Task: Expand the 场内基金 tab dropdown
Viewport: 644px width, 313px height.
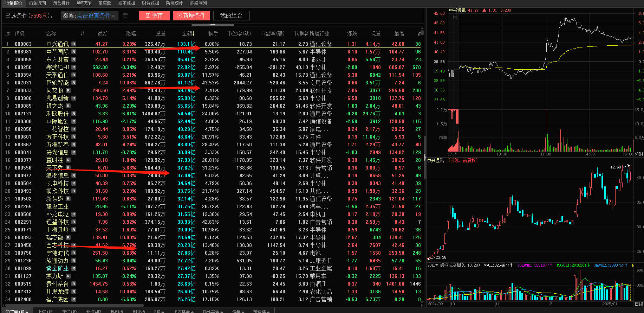Action: click(193, 312)
